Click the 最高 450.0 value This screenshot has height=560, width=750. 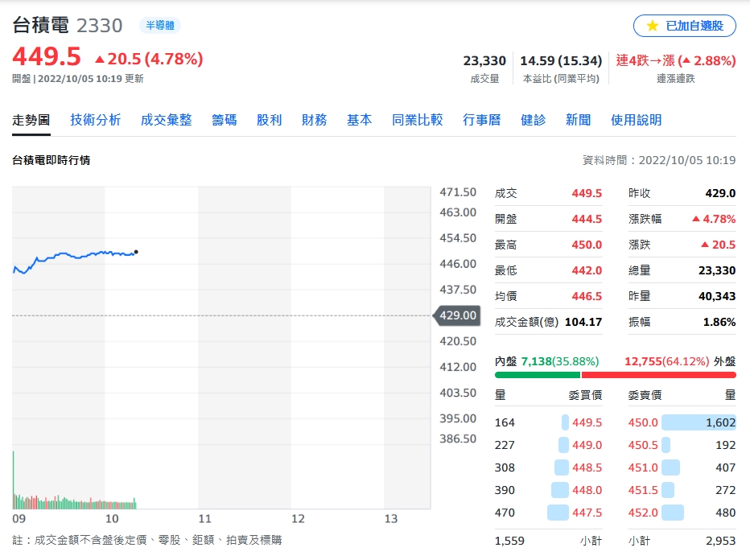587,245
